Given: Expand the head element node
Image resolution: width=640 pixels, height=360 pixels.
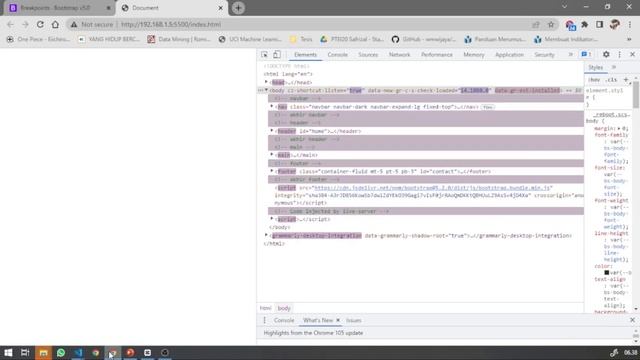Looking at the screenshot, I should point(267,82).
